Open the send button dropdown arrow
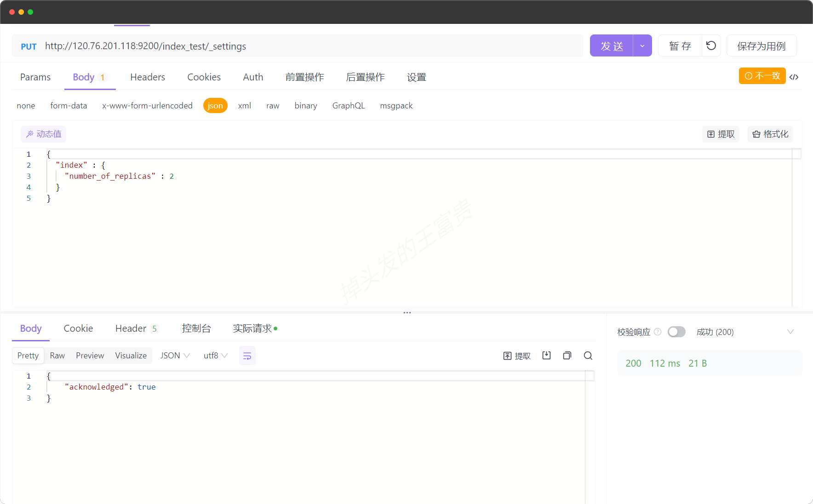The image size is (813, 504). pos(642,45)
